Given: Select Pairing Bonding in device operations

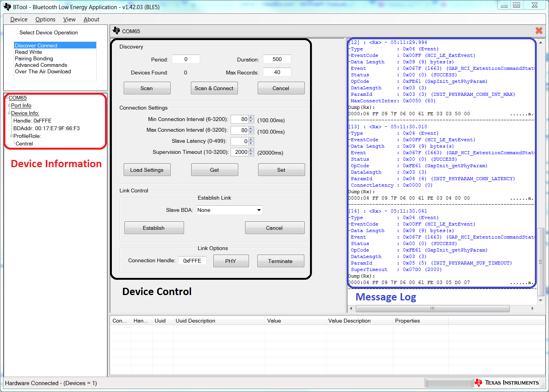Looking at the screenshot, I should pyautogui.click(x=34, y=58).
